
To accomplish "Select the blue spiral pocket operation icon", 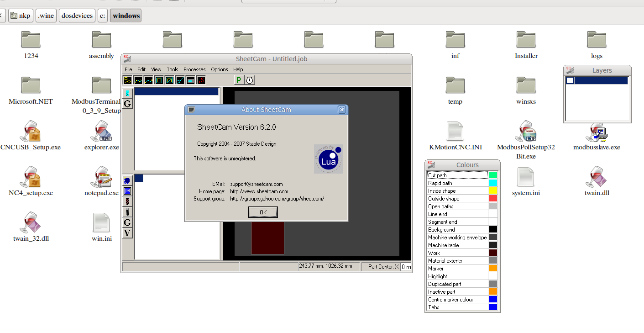I will click(128, 191).
